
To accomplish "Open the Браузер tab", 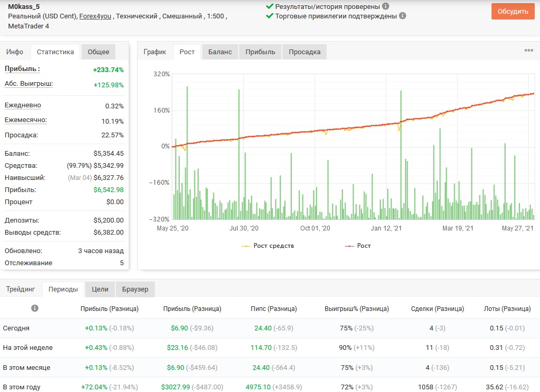I will pos(135,289).
